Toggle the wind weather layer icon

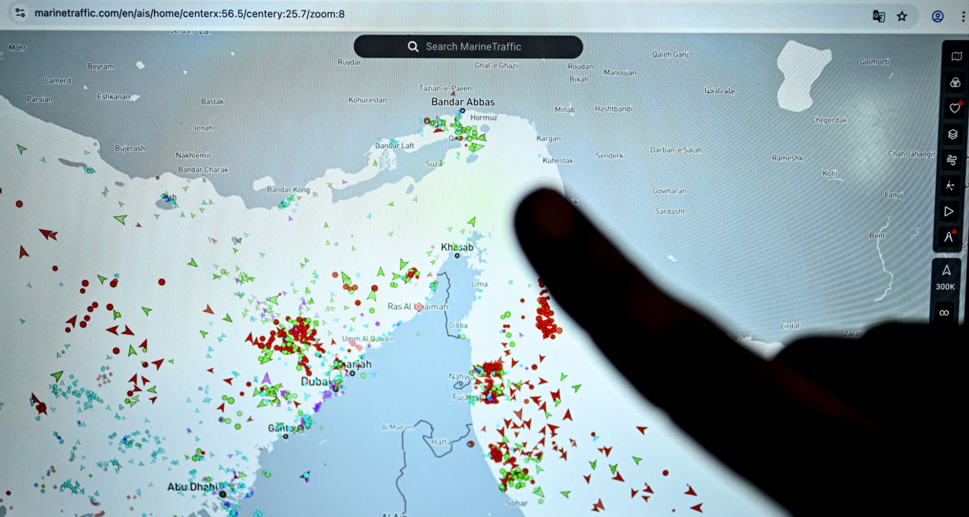coord(951,160)
